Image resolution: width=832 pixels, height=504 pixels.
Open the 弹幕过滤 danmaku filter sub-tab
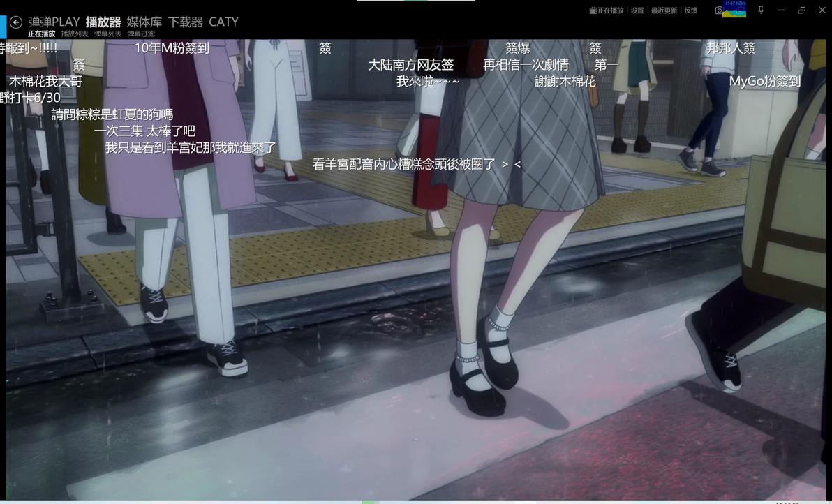(x=140, y=34)
